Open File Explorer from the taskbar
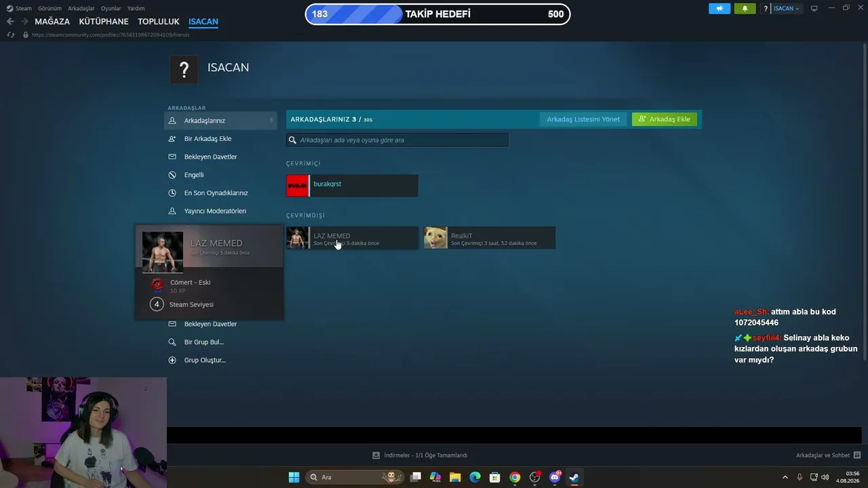The width and height of the screenshot is (868, 488). [x=455, y=477]
